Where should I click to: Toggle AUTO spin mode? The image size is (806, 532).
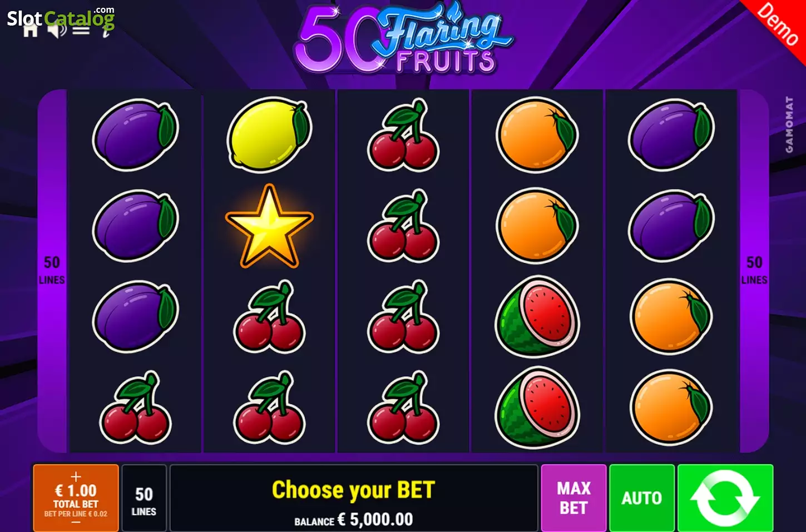click(x=642, y=498)
